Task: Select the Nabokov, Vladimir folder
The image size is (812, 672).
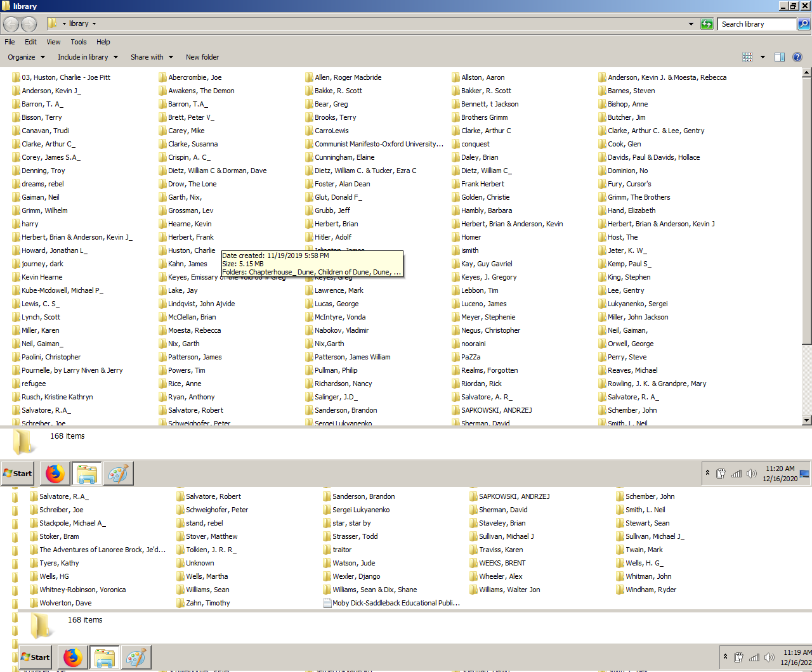Action: pyautogui.click(x=337, y=330)
